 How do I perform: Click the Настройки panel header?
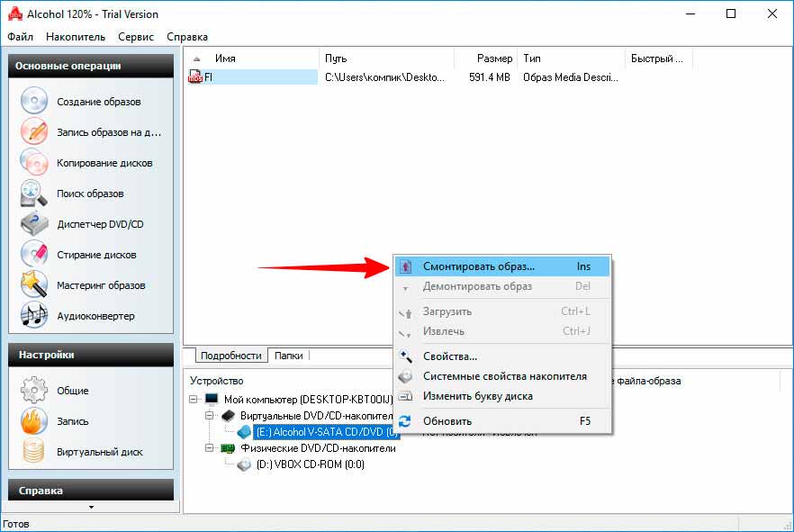pyautogui.click(x=91, y=355)
